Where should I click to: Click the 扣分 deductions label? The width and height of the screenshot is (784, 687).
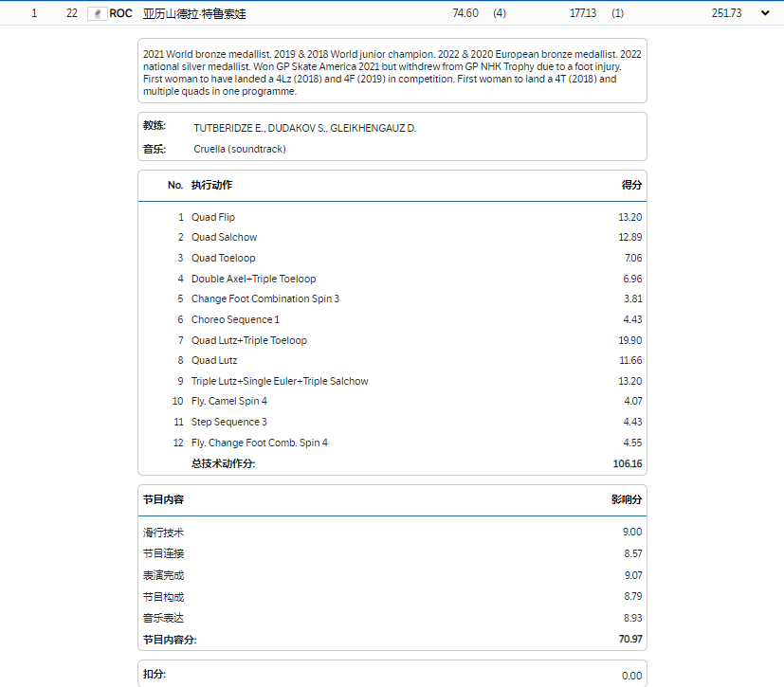[155, 674]
